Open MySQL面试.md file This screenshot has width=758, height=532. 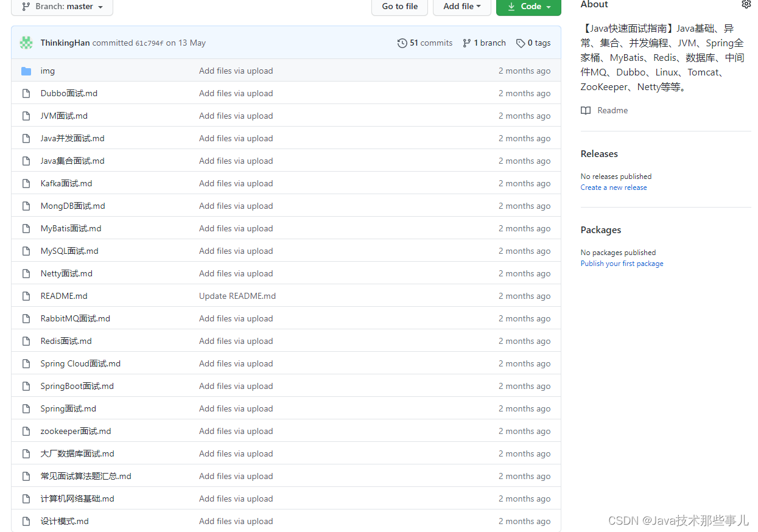[69, 251]
